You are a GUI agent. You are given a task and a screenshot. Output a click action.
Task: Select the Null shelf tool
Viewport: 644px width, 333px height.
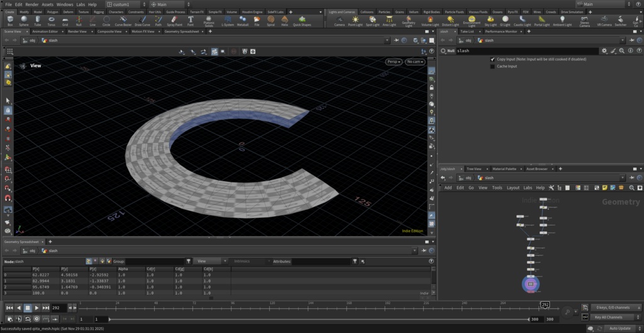79,21
